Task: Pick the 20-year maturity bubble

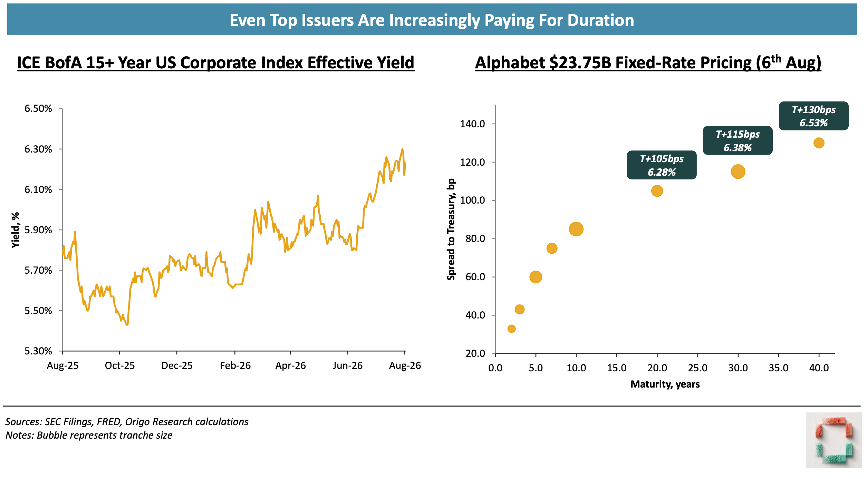Action: click(657, 191)
